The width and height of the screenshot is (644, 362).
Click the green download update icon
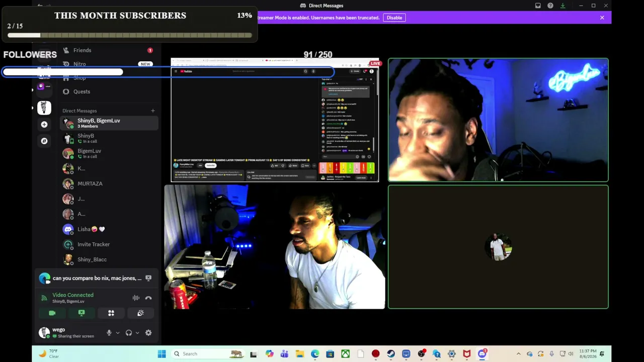point(562,6)
